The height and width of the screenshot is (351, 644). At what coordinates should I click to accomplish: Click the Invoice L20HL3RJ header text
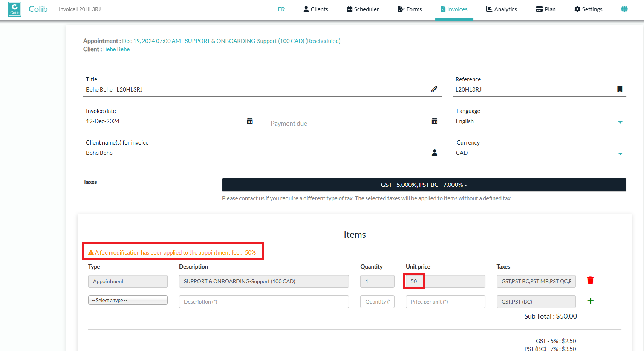pos(80,9)
